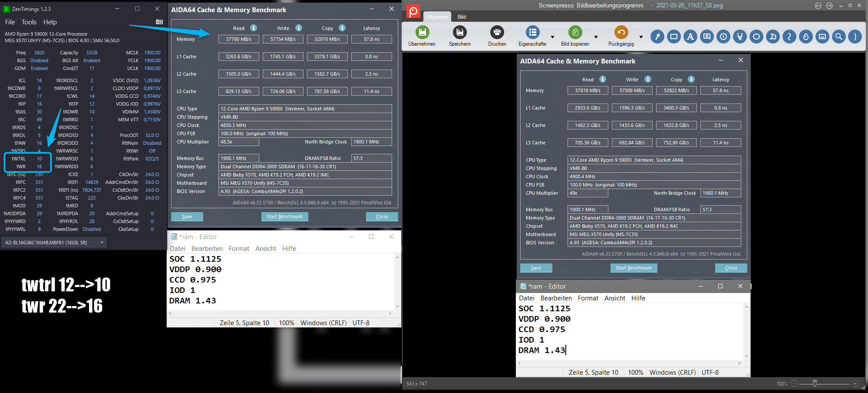
Task: Select the polygon drawing tool
Action: (773, 37)
